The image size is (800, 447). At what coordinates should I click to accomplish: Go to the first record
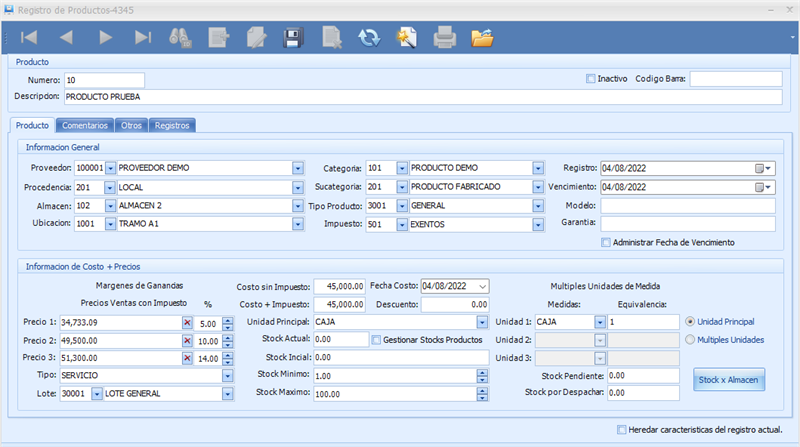tap(29, 38)
